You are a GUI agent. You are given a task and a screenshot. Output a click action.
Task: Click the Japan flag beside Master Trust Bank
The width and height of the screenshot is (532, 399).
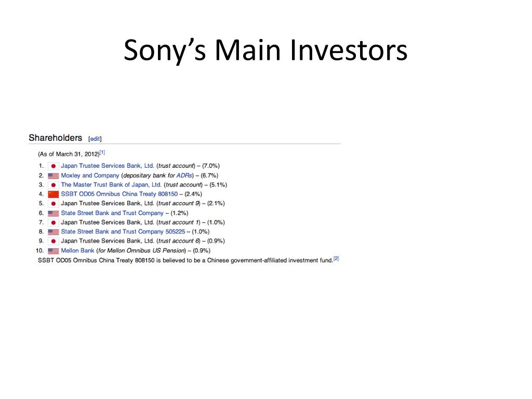(54, 185)
